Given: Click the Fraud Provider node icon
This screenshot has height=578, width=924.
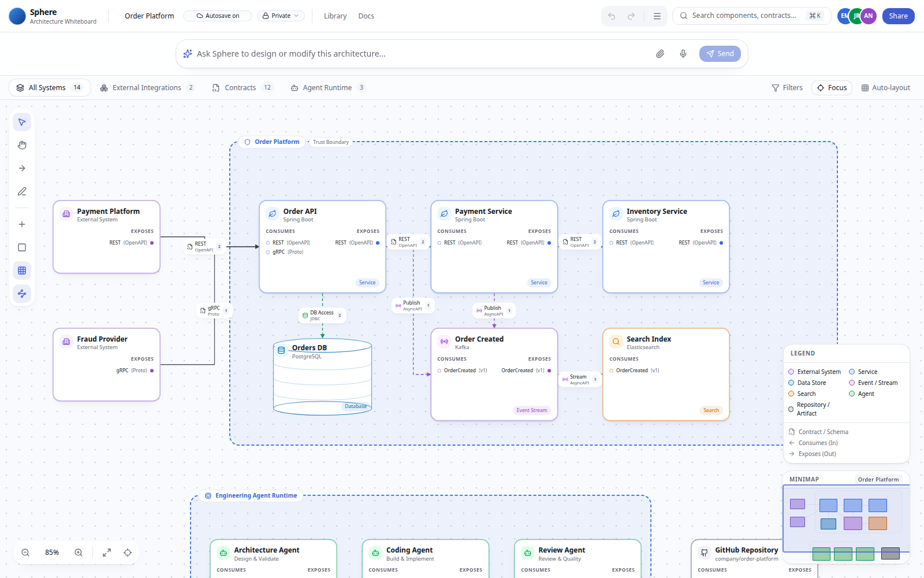Looking at the screenshot, I should coord(66,342).
